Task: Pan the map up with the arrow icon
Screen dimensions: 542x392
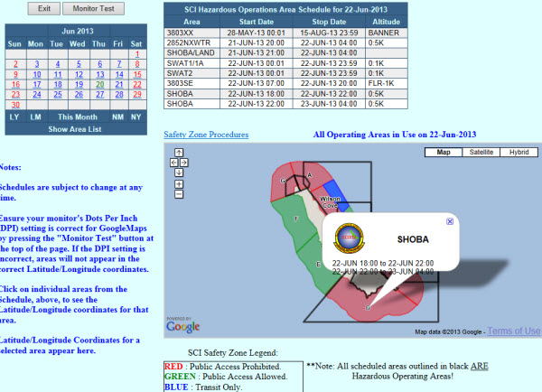Action: pos(179,152)
